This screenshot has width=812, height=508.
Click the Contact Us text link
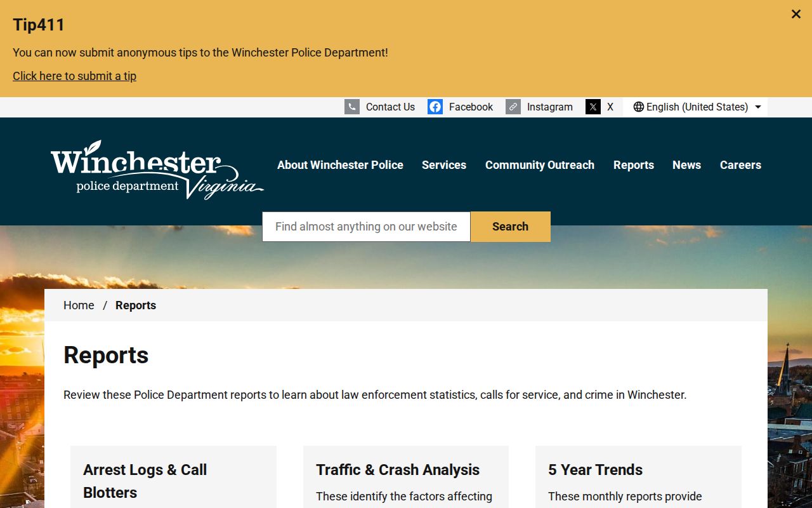390,107
